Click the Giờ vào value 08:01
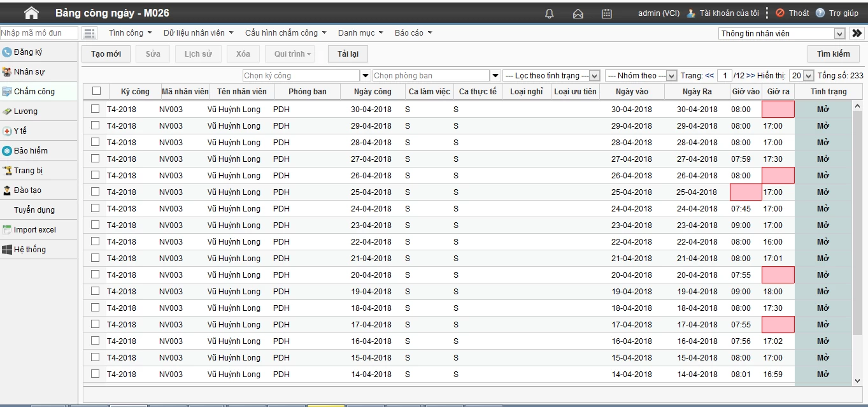 (x=741, y=374)
